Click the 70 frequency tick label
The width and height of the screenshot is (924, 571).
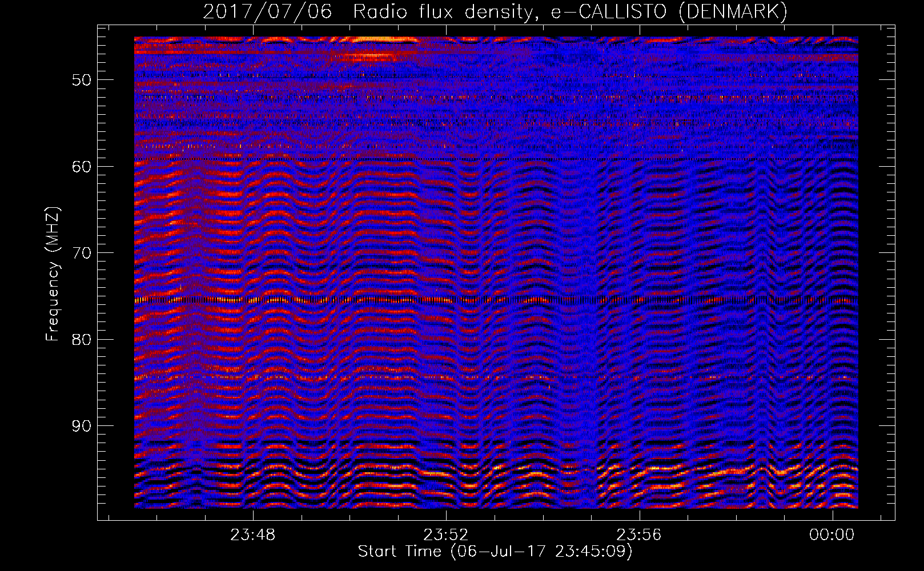(82, 253)
